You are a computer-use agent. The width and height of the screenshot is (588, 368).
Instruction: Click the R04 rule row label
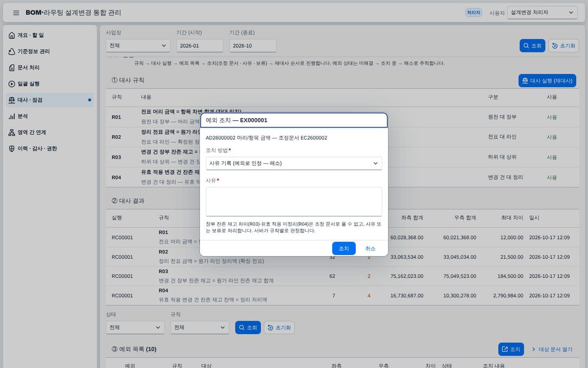click(x=116, y=178)
